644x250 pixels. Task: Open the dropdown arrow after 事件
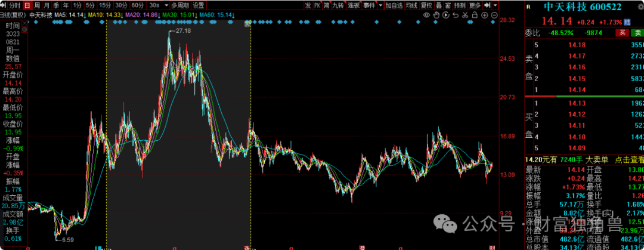(x=380, y=5)
